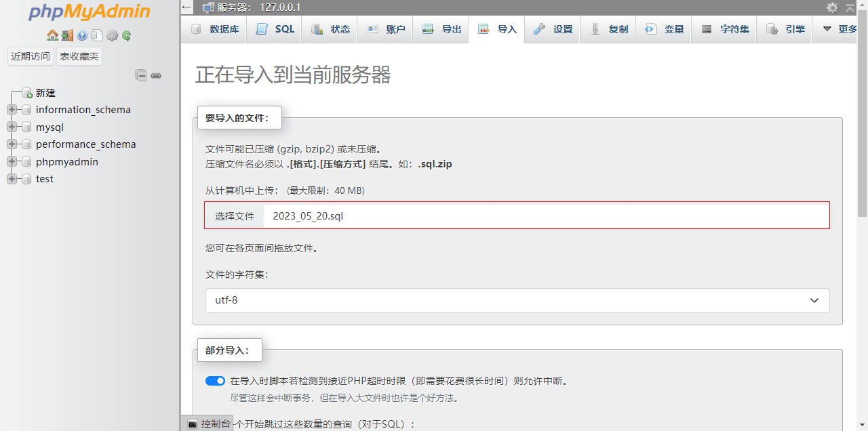
Task: Open phpMyAdmin documentation blue help icon
Action: click(82, 35)
